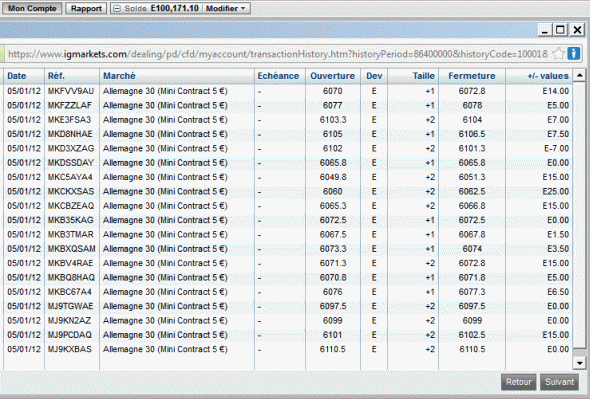Open the Modifier dropdown
590x399 pixels.
point(226,8)
